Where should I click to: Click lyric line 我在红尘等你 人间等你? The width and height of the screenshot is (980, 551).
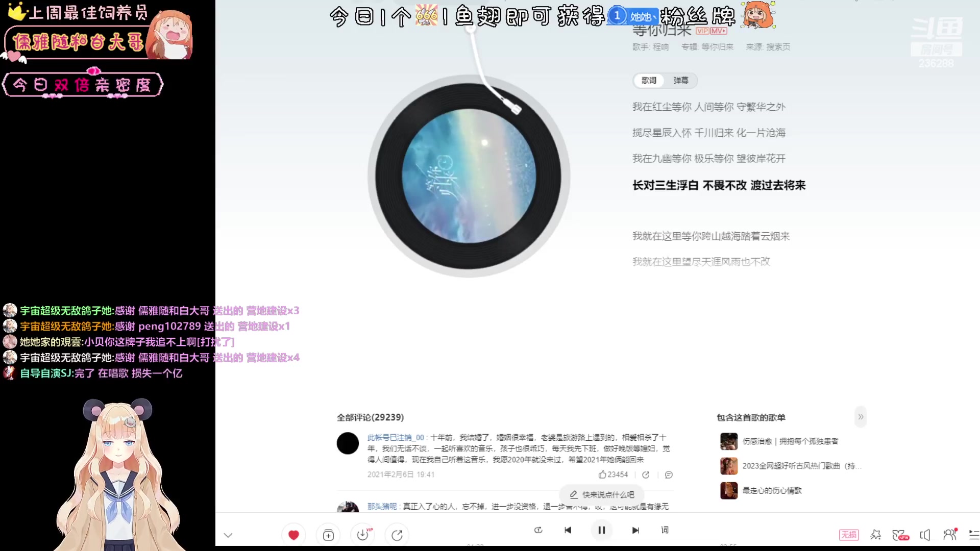coord(709,107)
